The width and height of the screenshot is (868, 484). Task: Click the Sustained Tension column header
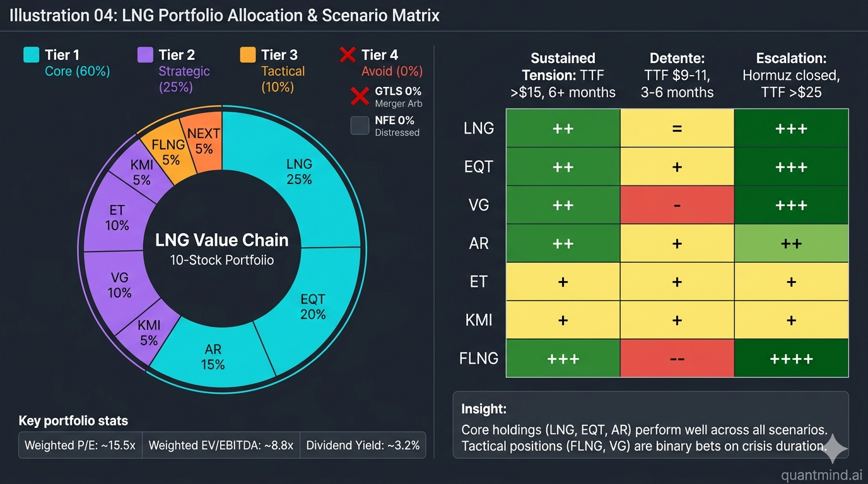pyautogui.click(x=563, y=75)
